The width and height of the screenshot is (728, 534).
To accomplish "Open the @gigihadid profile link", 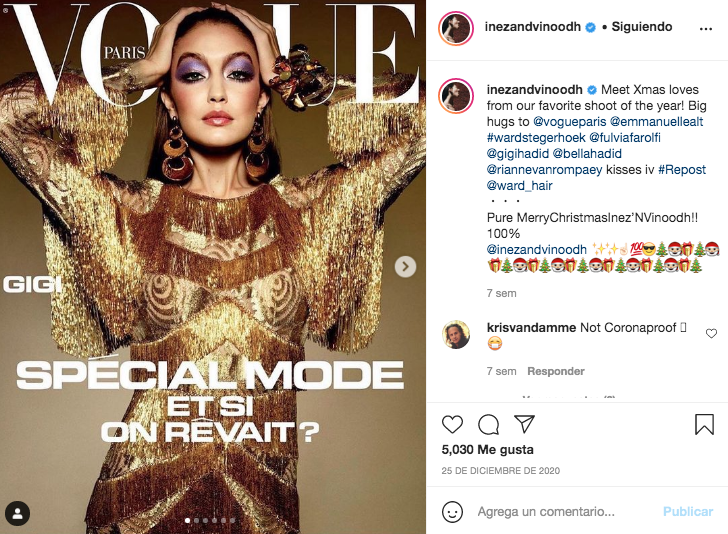I will [x=518, y=154].
